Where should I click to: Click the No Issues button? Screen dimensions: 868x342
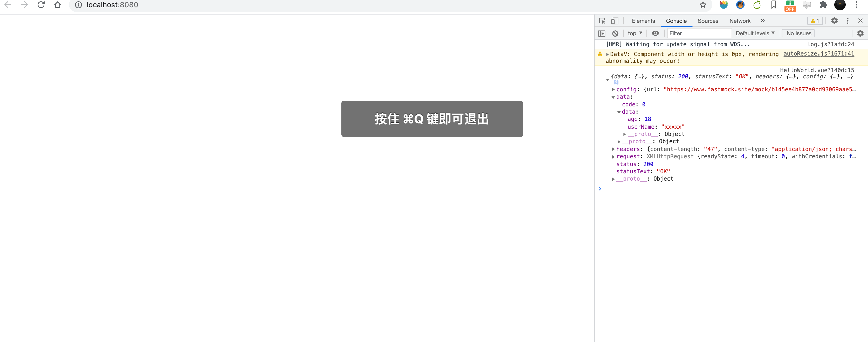798,33
